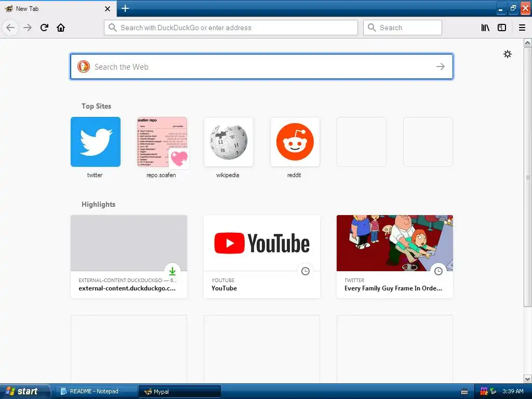Image resolution: width=532 pixels, height=399 pixels.
Task: Click external-content.duckduckgo.c... title text
Action: pyautogui.click(x=127, y=288)
